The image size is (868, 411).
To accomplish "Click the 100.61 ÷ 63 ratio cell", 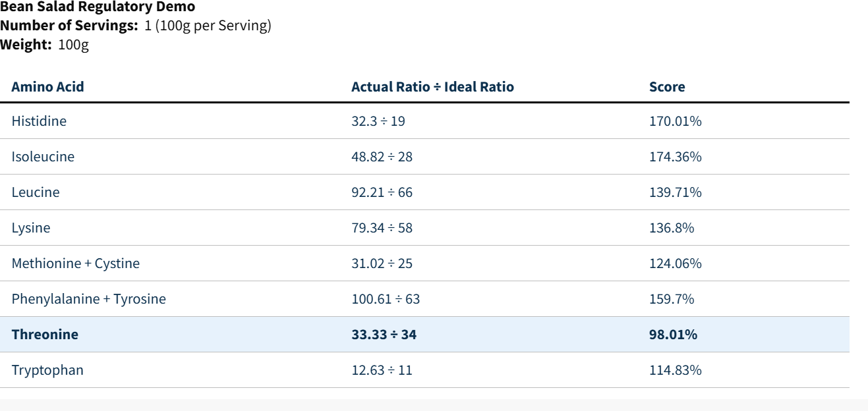I will click(x=386, y=299).
